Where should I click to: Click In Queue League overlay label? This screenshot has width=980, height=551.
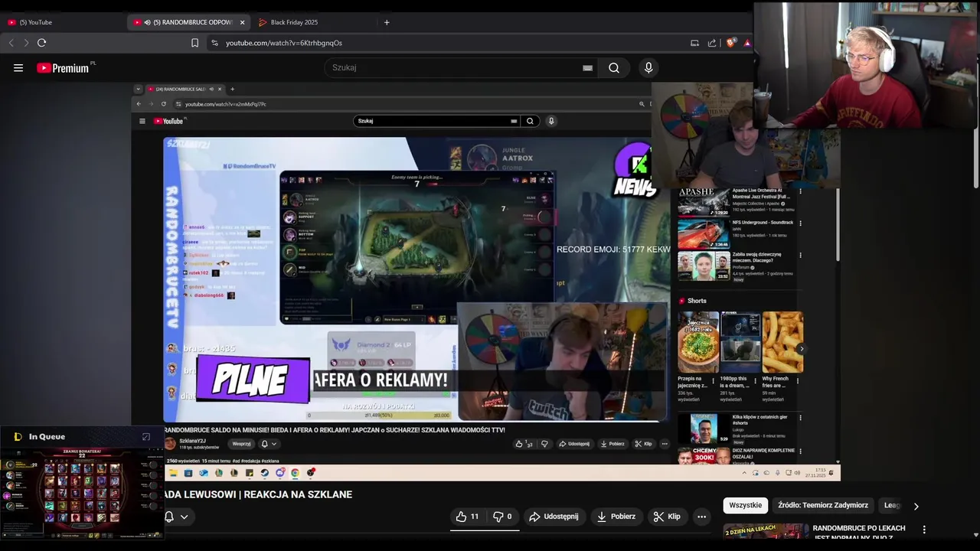(47, 437)
